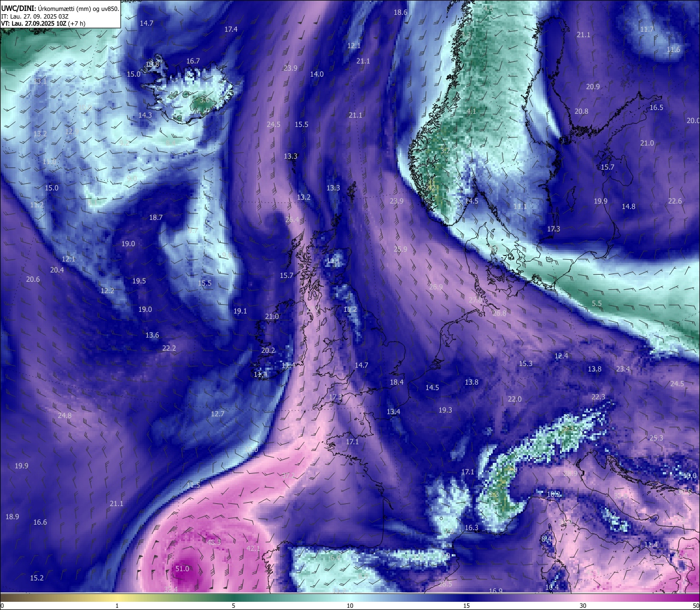The height and width of the screenshot is (610, 700).
Task: Click the 16.6 value label
Action: coord(40,522)
